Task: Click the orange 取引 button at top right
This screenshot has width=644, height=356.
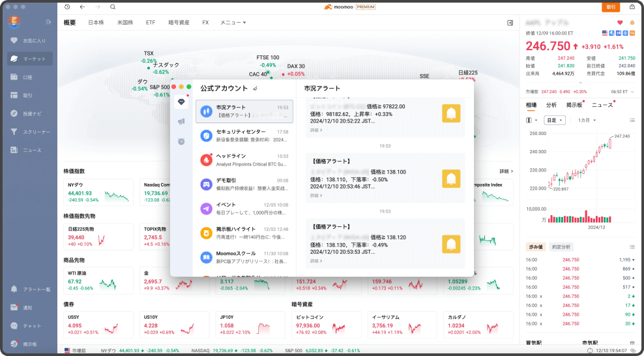Action: tap(611, 7)
